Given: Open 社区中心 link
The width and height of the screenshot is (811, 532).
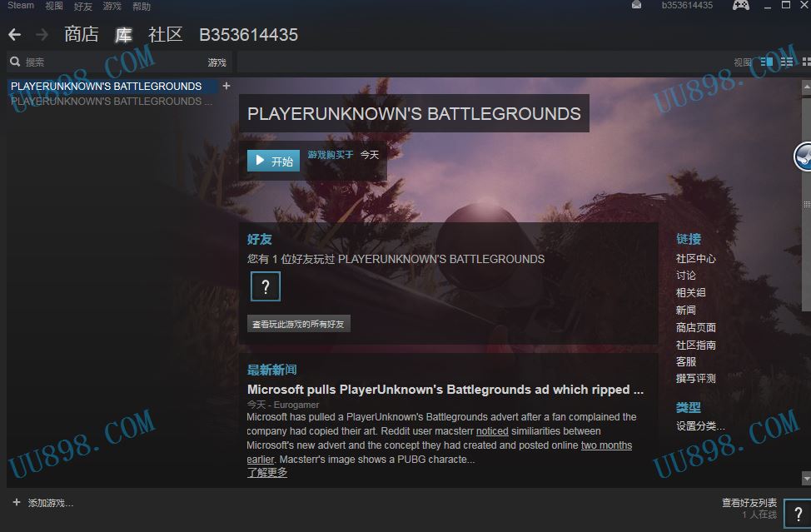Looking at the screenshot, I should [x=695, y=258].
